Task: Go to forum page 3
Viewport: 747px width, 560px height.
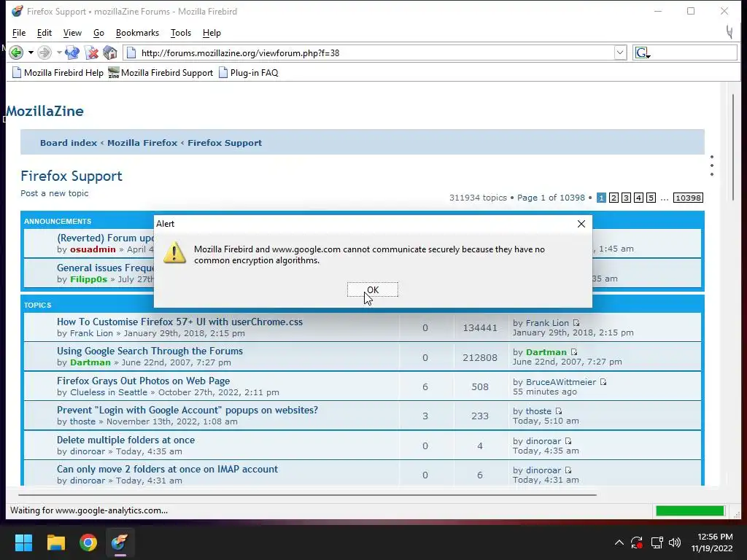Action: pos(626,198)
